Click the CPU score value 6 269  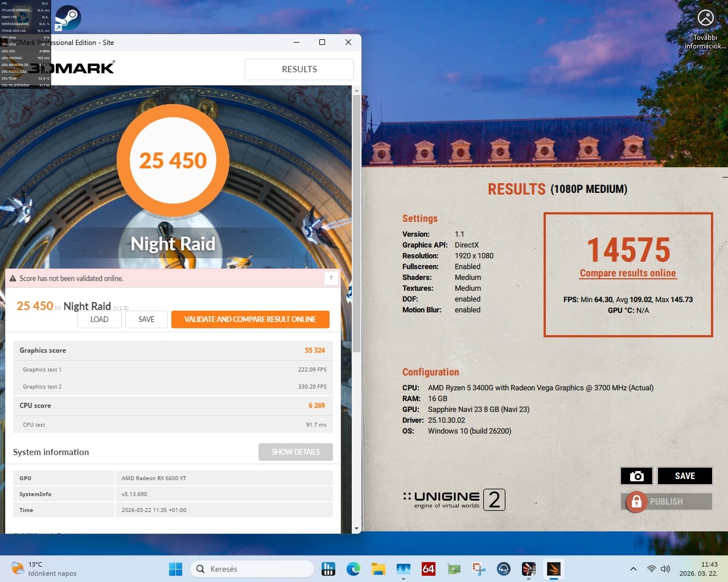316,406
